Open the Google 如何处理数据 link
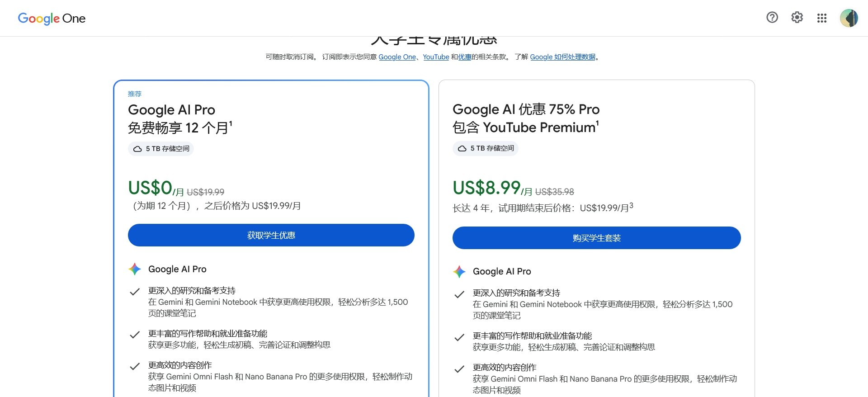This screenshot has width=868, height=397. (x=562, y=57)
